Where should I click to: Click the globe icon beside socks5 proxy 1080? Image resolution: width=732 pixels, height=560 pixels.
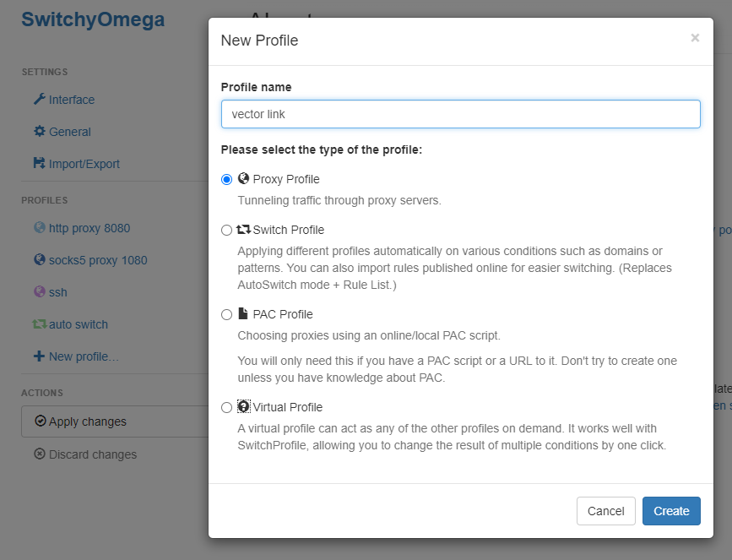[41, 260]
